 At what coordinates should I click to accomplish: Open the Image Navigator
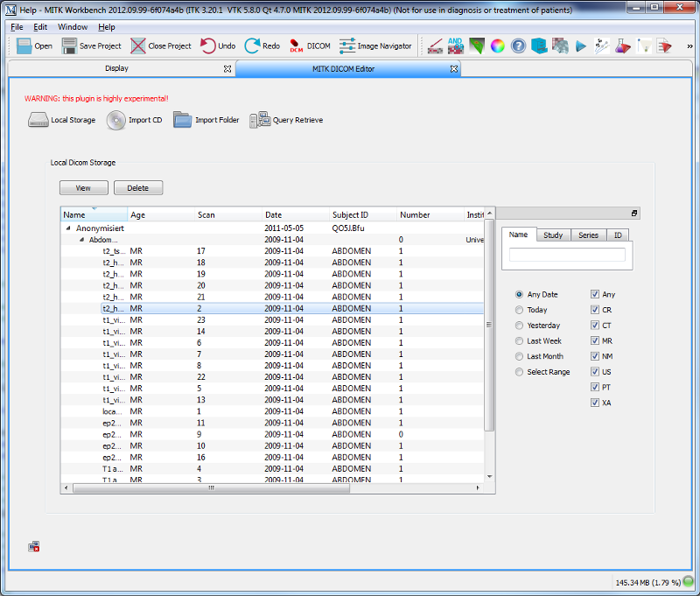tap(375, 46)
